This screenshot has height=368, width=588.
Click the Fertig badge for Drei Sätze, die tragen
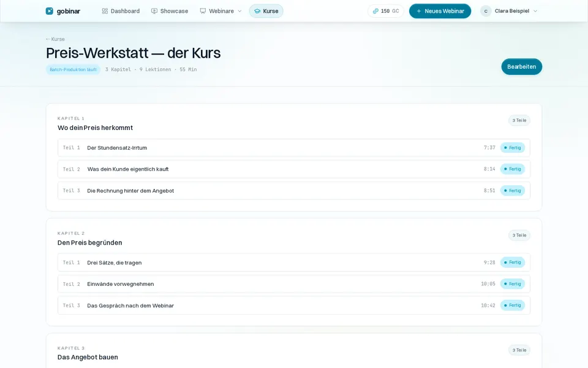pyautogui.click(x=513, y=263)
